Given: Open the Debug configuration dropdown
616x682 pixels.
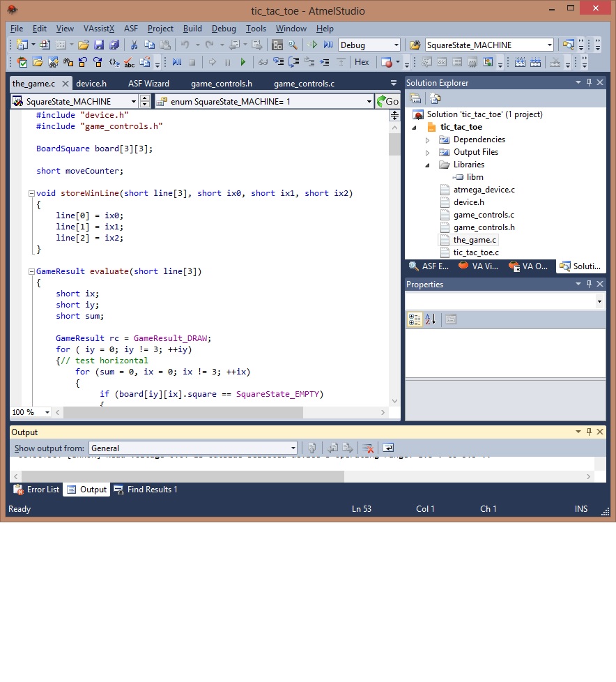Looking at the screenshot, I should tap(396, 45).
